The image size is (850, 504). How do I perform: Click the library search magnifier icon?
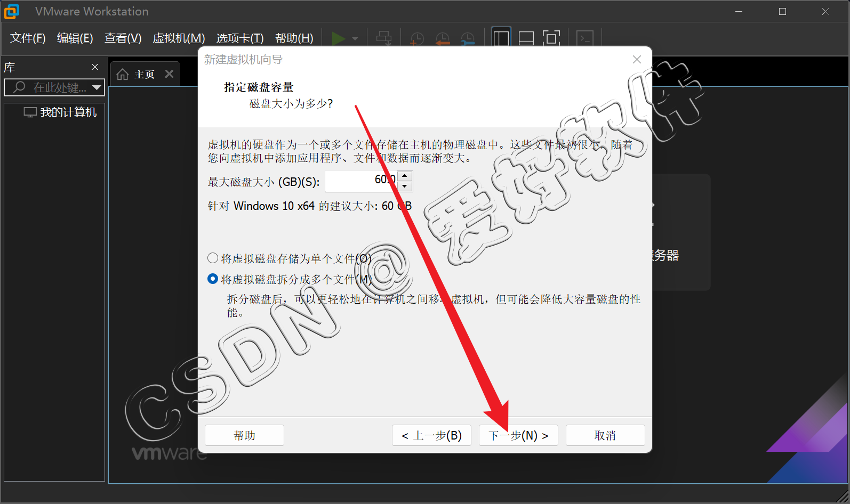pyautogui.click(x=20, y=87)
